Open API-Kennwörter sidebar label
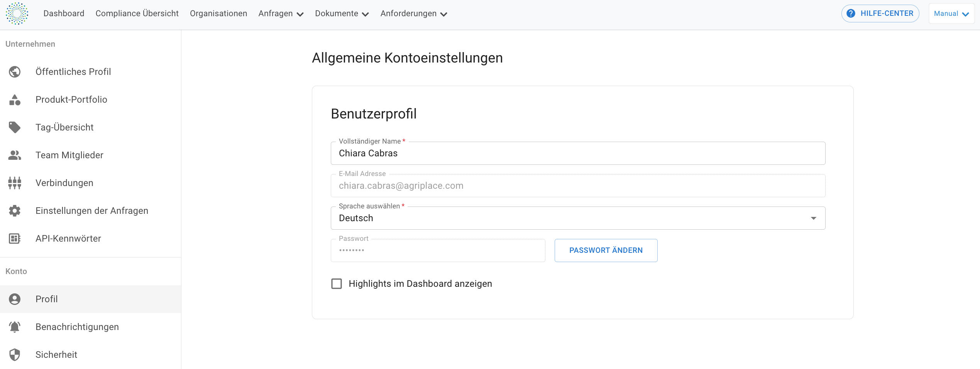980x369 pixels. tap(68, 239)
